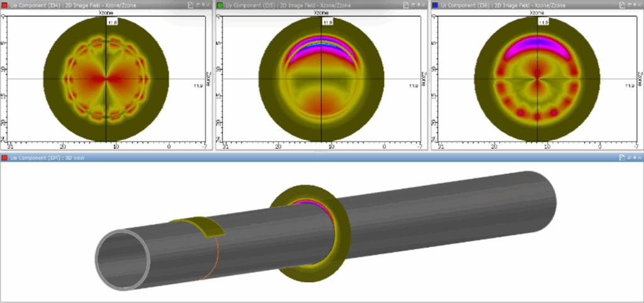The height and width of the screenshot is (303, 644).
Task: Click the red swatch of the Uo 2D Image Field panel
Action: click(x=4, y=4)
